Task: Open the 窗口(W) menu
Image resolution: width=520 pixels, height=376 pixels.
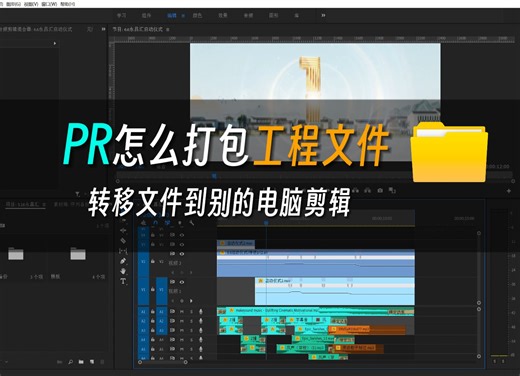Action: click(x=49, y=4)
